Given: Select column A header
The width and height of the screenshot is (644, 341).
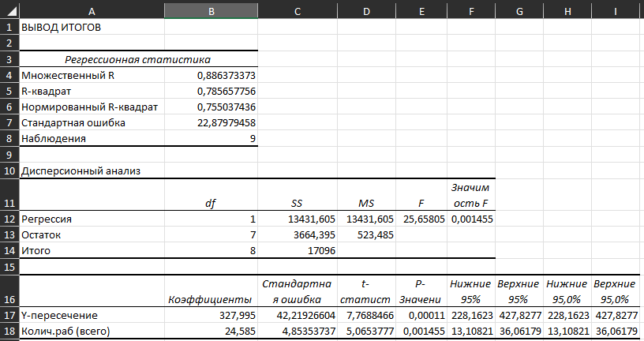Looking at the screenshot, I should click(x=91, y=9).
